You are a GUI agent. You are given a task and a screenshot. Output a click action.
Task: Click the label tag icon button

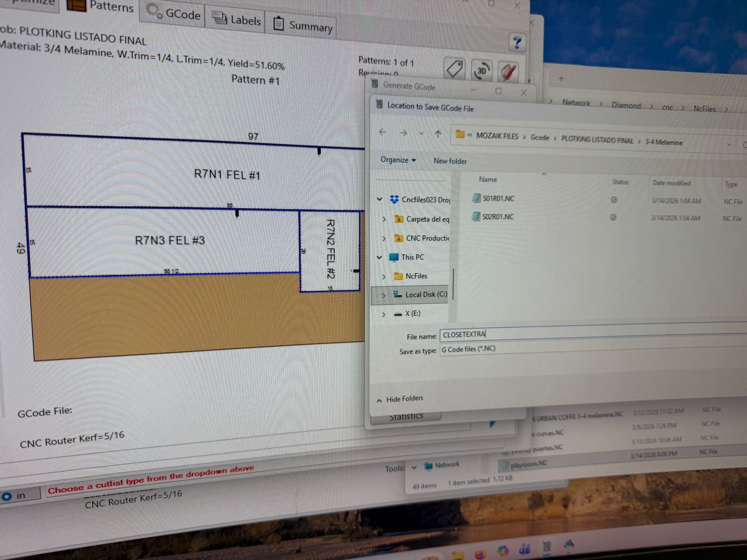pos(454,69)
